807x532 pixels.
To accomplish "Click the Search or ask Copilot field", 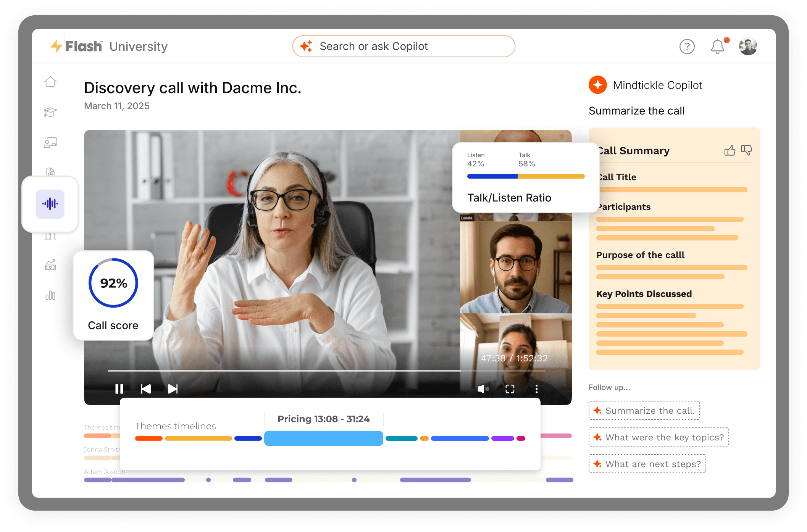I will point(403,47).
